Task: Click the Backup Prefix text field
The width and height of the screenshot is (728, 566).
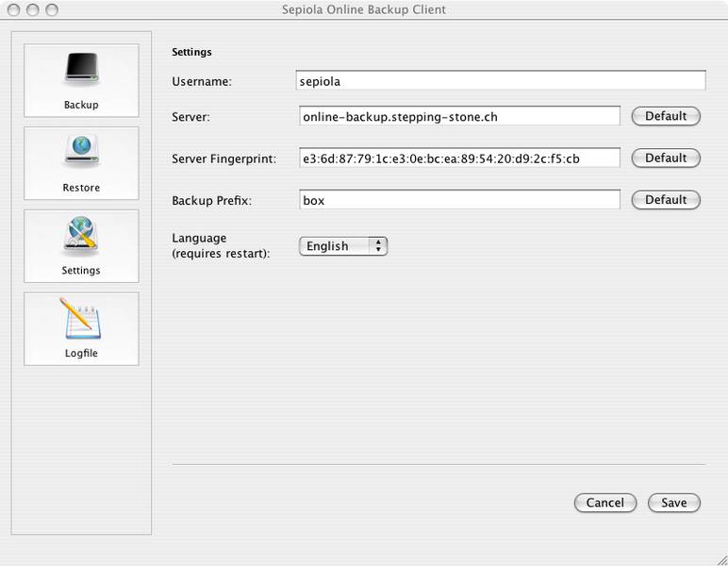Action: coord(459,200)
